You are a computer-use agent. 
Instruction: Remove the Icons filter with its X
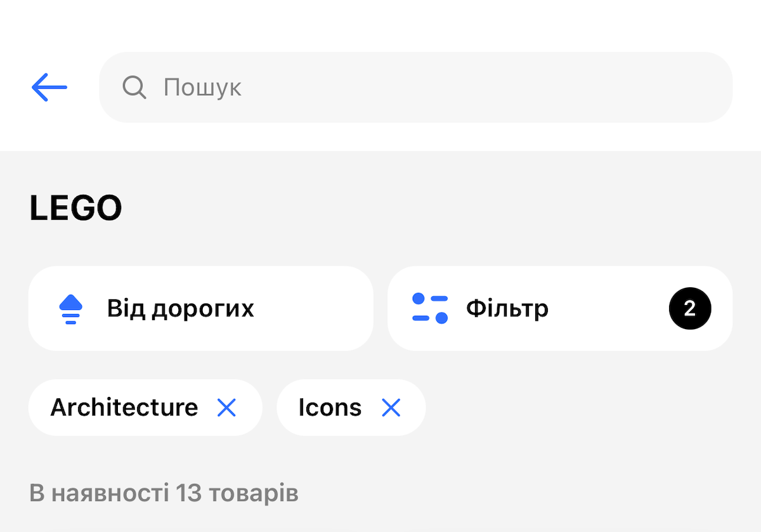point(391,408)
